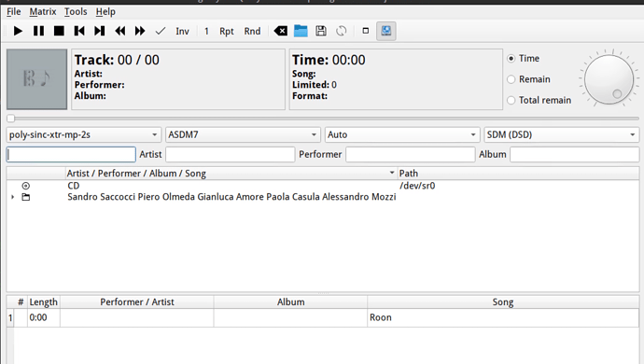Fast forward the current track
Viewport: 644px width, 364px height.
[140, 31]
